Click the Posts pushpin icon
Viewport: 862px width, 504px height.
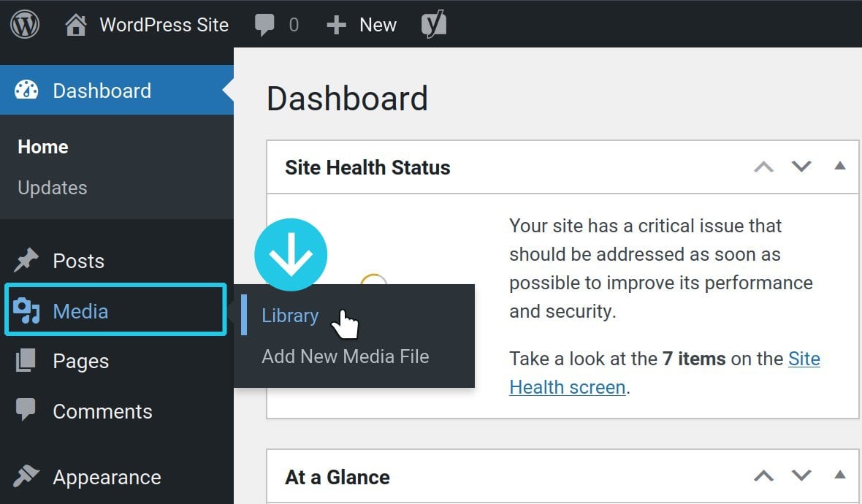pos(27,261)
